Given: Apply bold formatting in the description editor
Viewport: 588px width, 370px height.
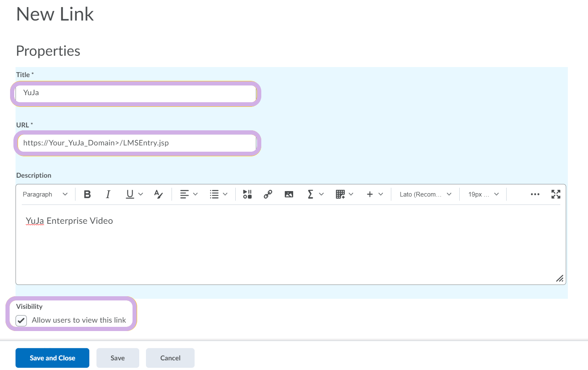Looking at the screenshot, I should (x=87, y=194).
